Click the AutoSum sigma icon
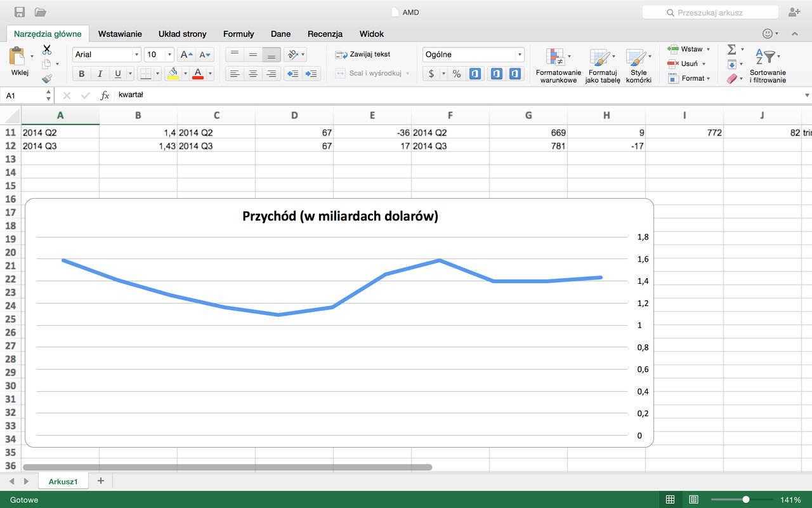 pyautogui.click(x=731, y=50)
